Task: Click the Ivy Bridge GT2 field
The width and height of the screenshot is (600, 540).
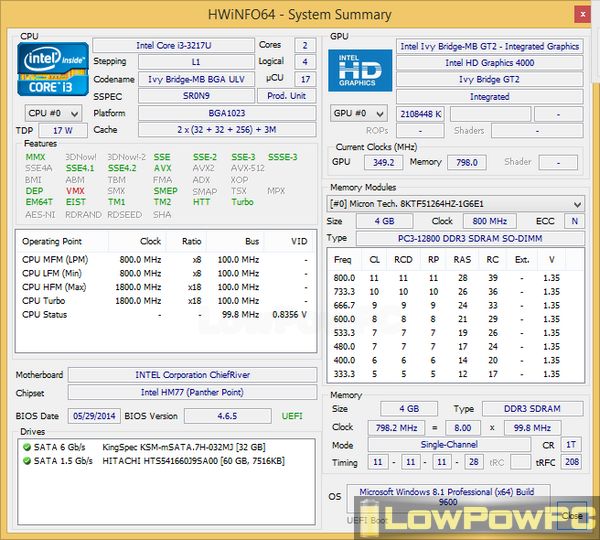Action: 489,80
